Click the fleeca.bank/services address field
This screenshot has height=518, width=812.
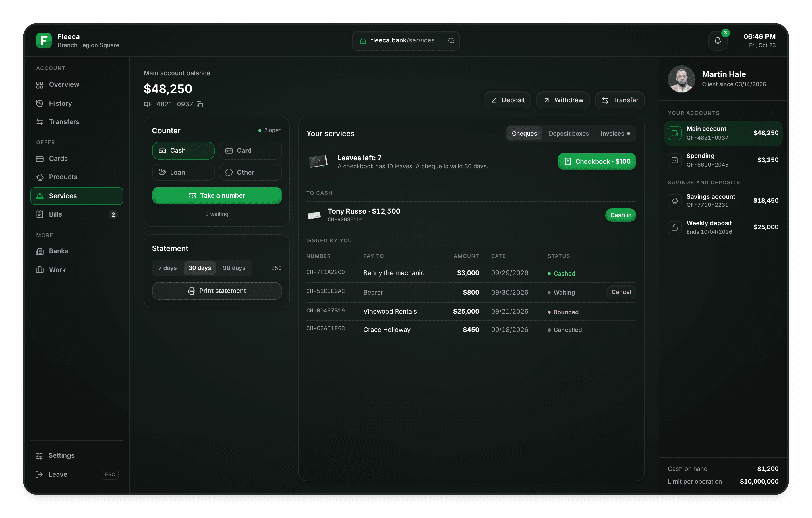(406, 41)
